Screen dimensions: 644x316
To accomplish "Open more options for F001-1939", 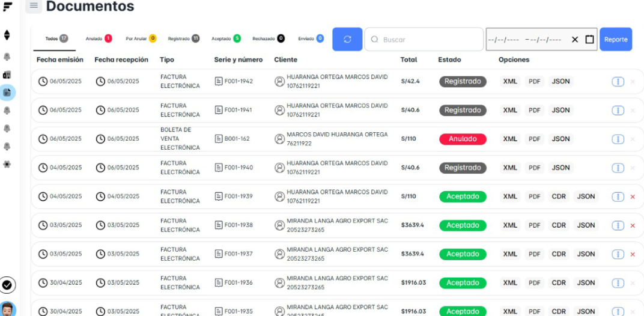I will (618, 196).
